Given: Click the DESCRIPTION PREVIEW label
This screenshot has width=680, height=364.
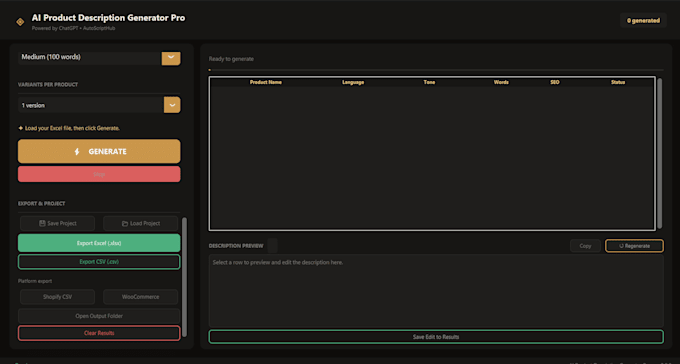Looking at the screenshot, I should pyautogui.click(x=235, y=246).
